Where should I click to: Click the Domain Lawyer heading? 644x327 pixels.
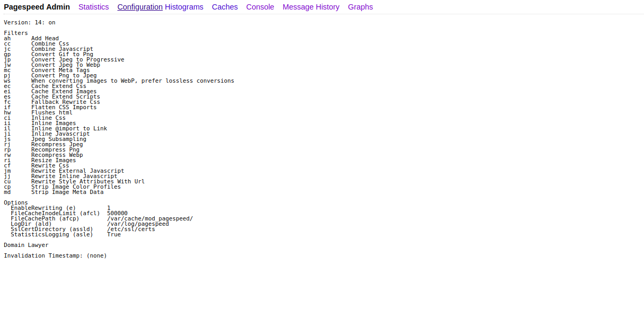coord(26,245)
